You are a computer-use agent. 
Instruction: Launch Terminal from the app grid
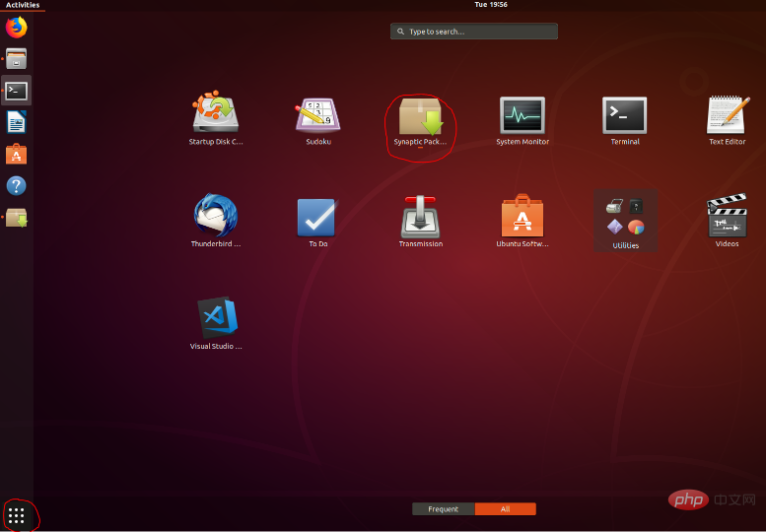[x=625, y=121]
